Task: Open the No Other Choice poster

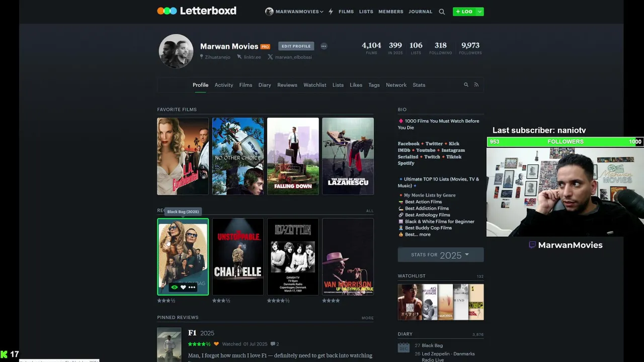Action: click(238, 156)
